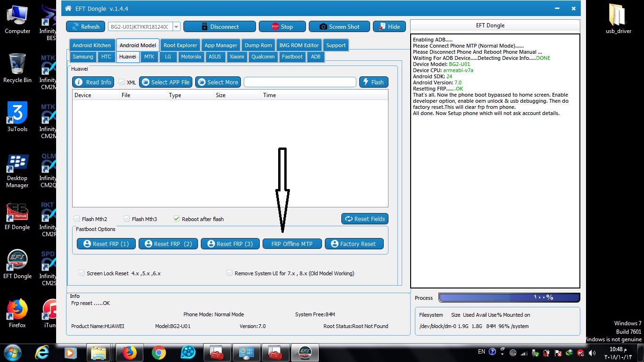Switch to the Android Kitchen tab
Screen dimensions: 644x362
[91, 45]
